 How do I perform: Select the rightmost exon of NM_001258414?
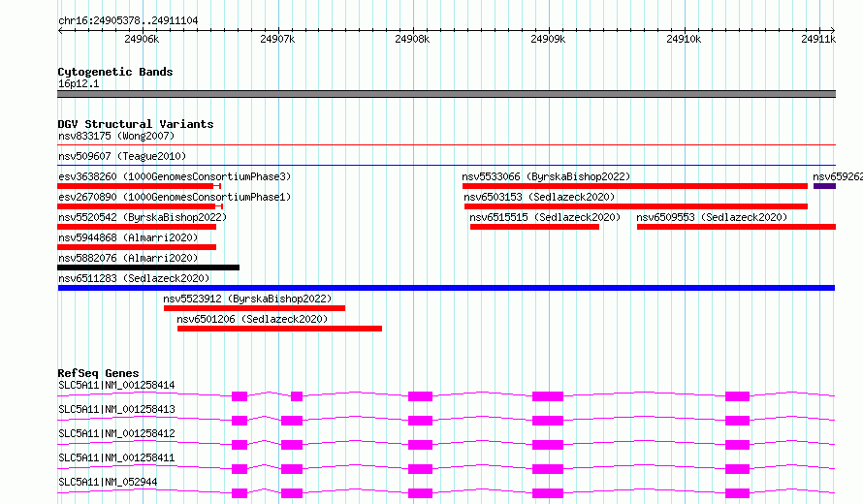738,396
